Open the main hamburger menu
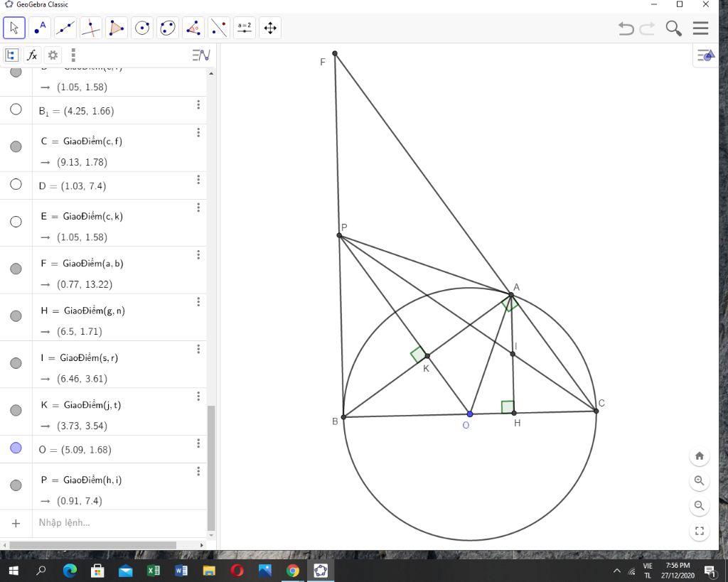This screenshot has height=582, width=728. 700,28
